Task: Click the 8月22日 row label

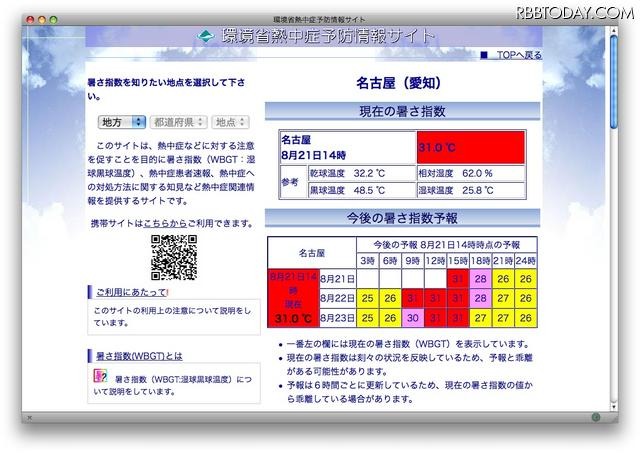Action: click(338, 298)
